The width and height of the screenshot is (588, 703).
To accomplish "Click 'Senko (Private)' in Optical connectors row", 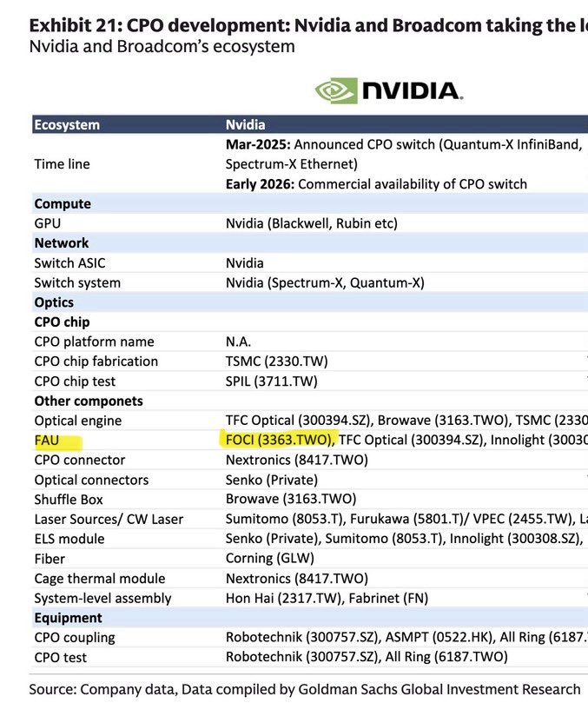I will tap(272, 480).
